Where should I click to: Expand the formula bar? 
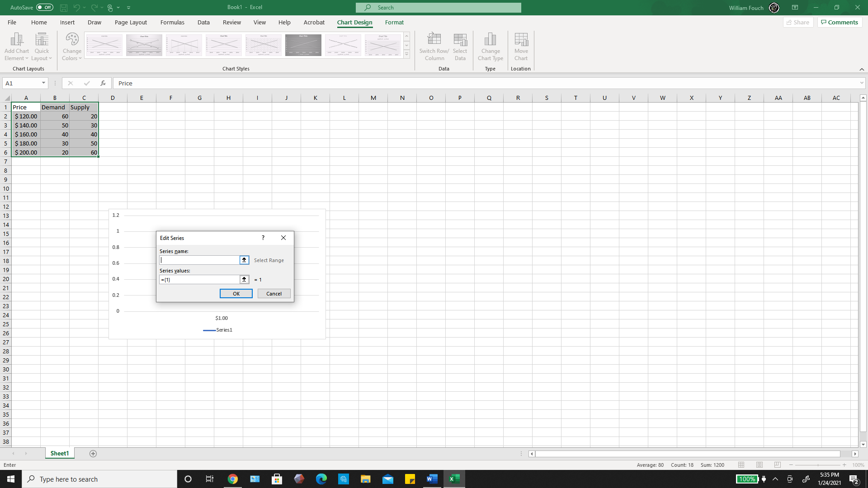(862, 83)
